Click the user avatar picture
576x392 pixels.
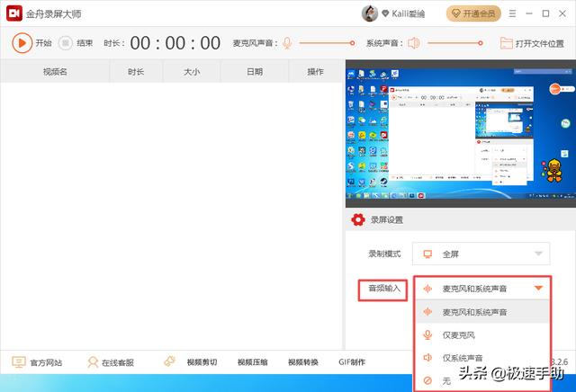[370, 14]
